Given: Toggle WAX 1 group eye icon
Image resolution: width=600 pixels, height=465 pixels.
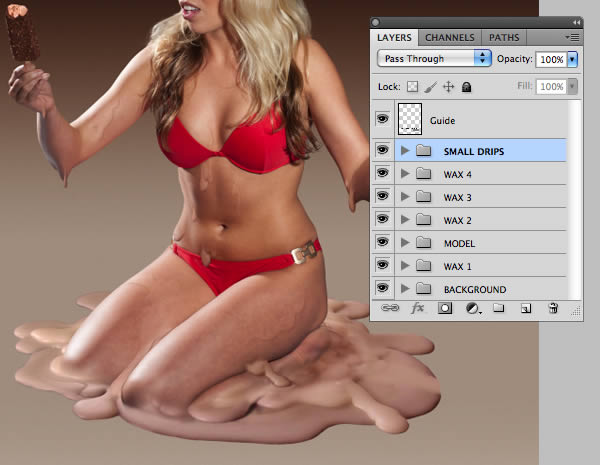Looking at the screenshot, I should click(382, 265).
